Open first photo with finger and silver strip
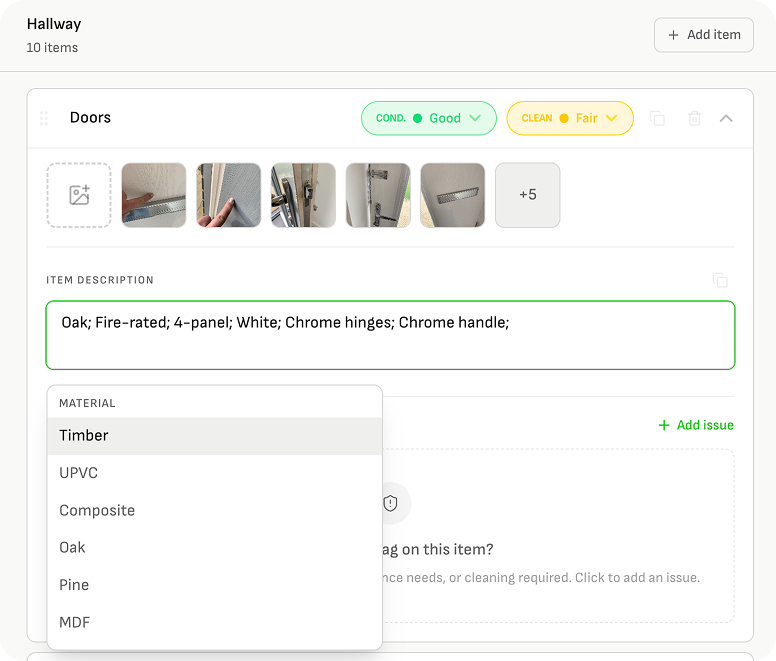 click(x=154, y=195)
